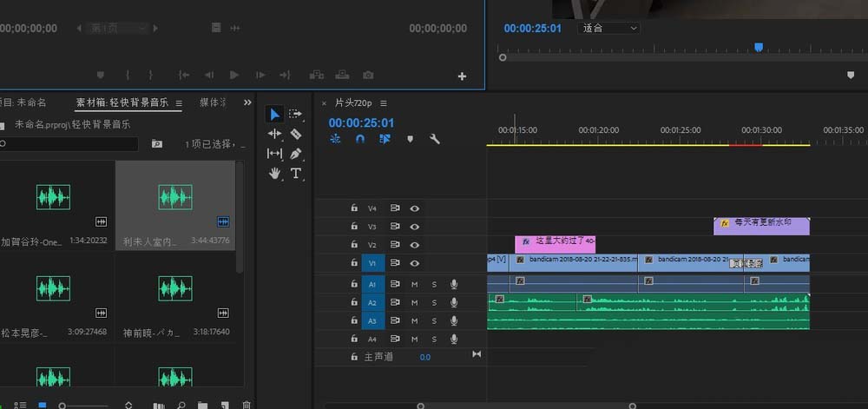Click the timeline timecode 00:00:25:01
868x409 pixels.
point(361,123)
